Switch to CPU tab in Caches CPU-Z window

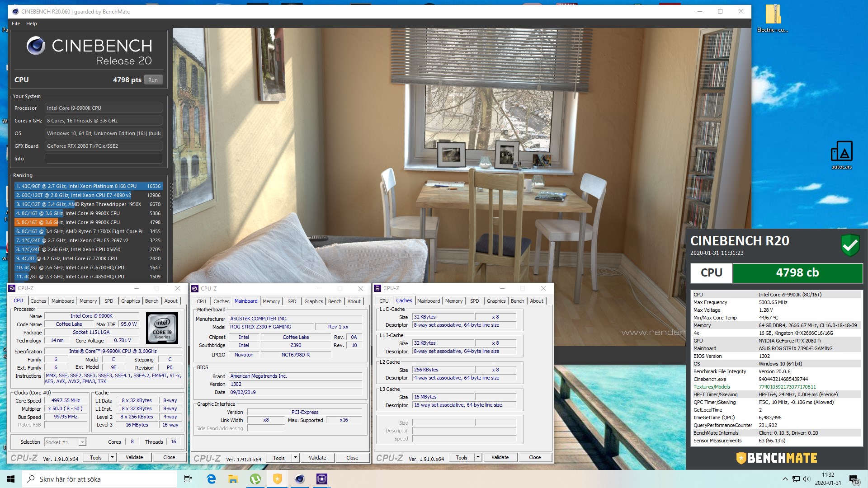pyautogui.click(x=384, y=301)
